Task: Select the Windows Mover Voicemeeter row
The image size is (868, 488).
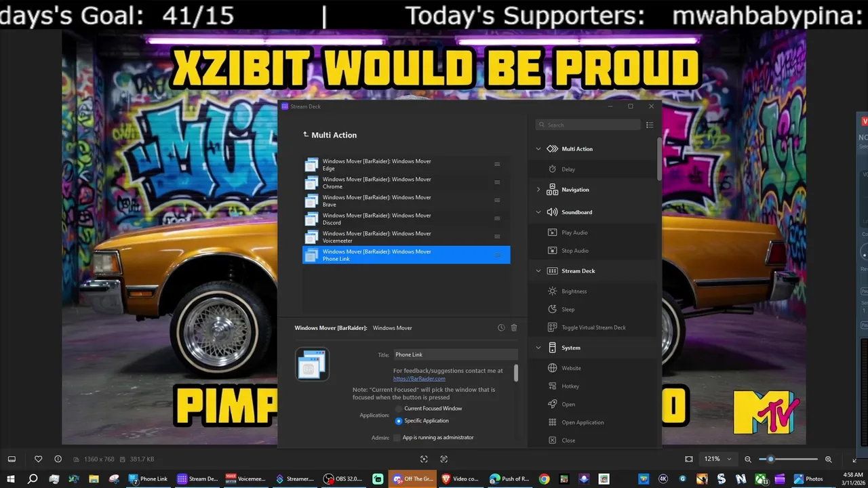Action: coord(406,237)
